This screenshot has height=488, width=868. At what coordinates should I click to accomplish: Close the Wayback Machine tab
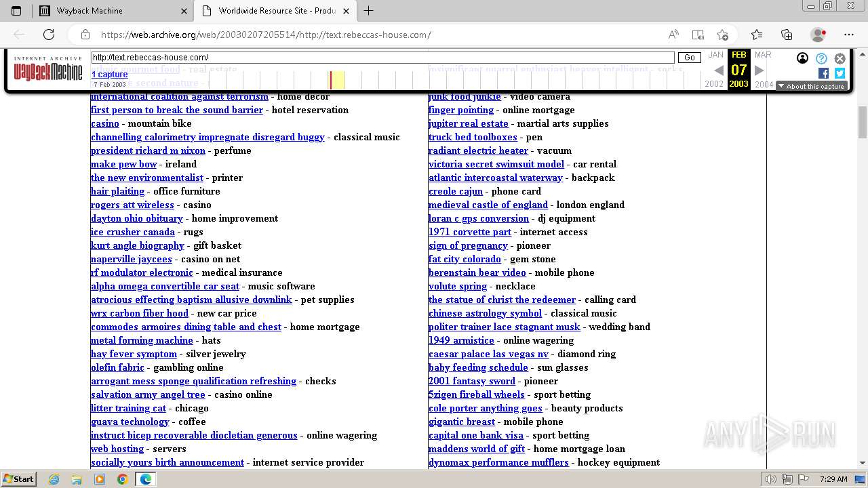coord(184,11)
